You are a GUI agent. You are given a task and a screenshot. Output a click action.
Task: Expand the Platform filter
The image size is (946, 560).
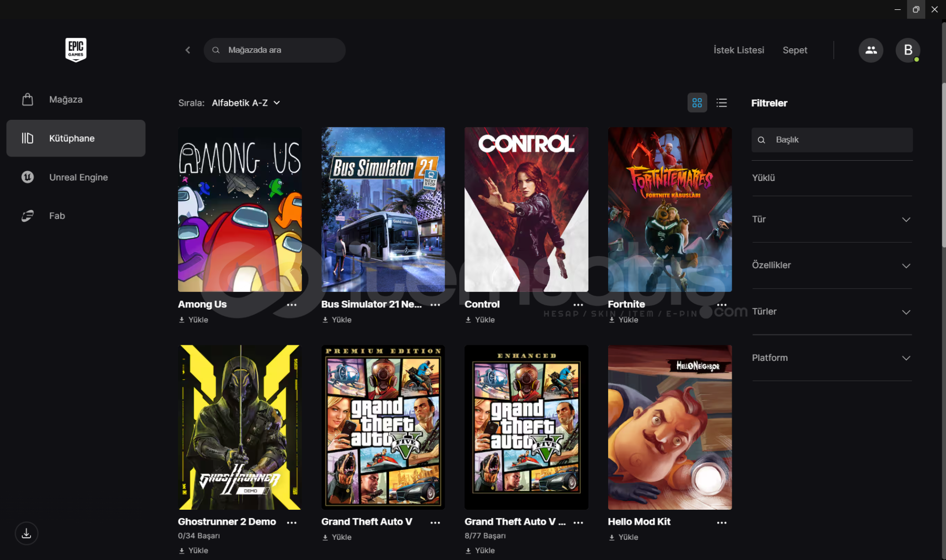pyautogui.click(x=832, y=358)
